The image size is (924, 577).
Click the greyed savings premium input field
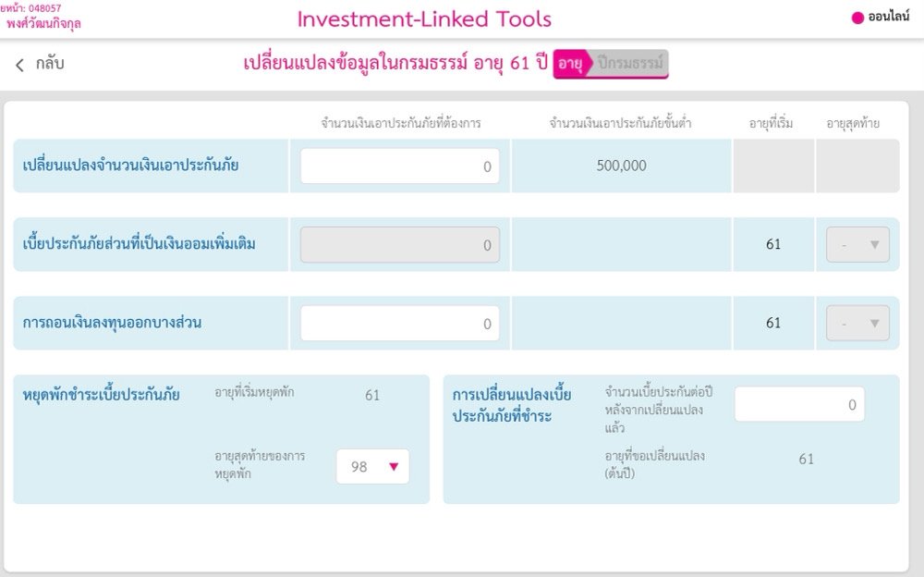click(399, 244)
